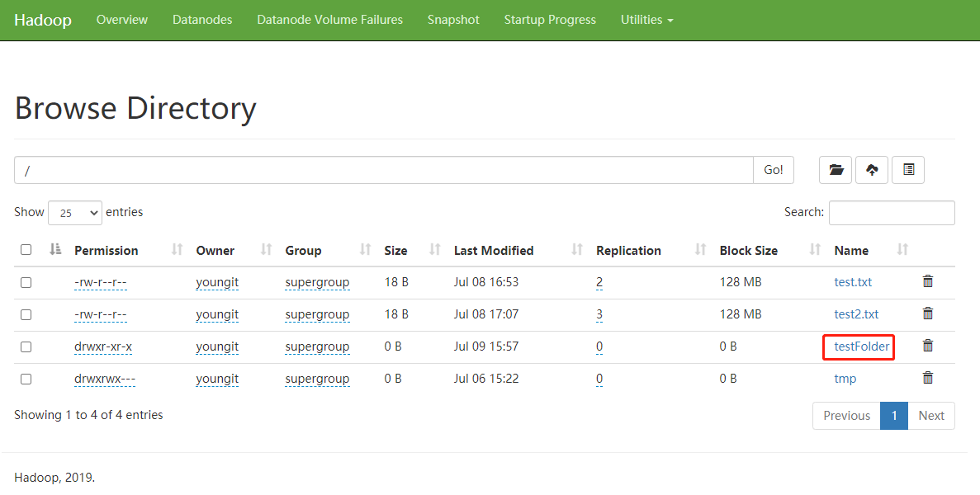Delete test2.txt using its trash icon
Viewport: 980px width, 495px height.
click(x=927, y=313)
